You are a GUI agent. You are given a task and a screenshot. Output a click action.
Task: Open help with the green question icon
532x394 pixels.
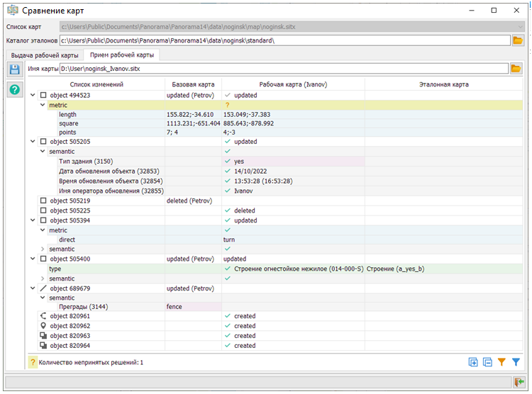(14, 90)
